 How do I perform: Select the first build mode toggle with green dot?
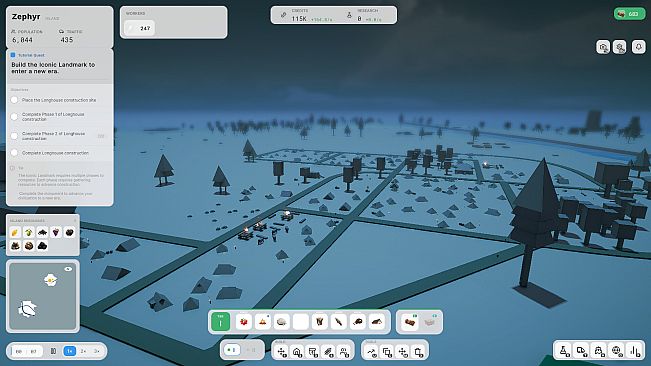coord(232,350)
